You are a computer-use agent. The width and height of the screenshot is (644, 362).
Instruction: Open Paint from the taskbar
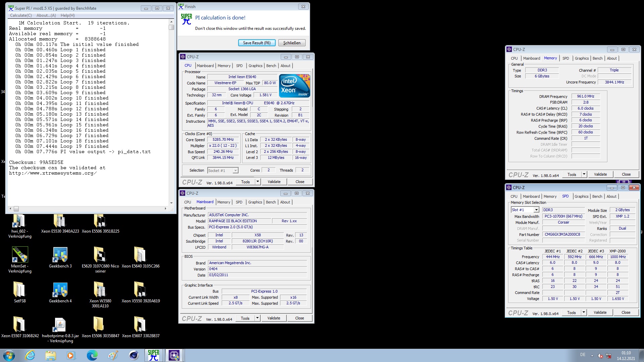coord(113,355)
